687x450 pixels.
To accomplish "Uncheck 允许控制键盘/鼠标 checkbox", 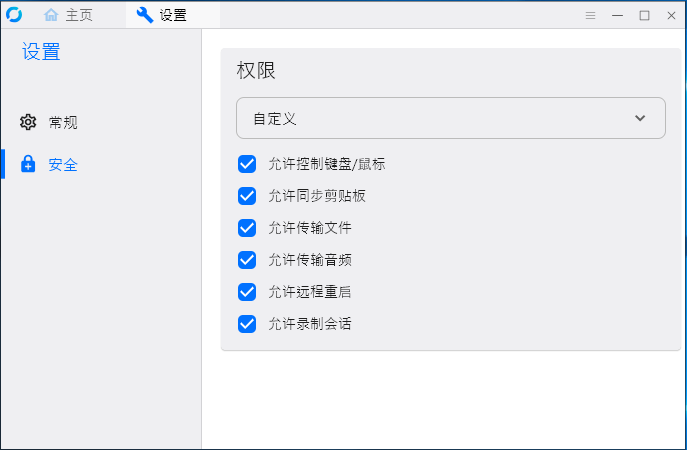I will coord(247,164).
